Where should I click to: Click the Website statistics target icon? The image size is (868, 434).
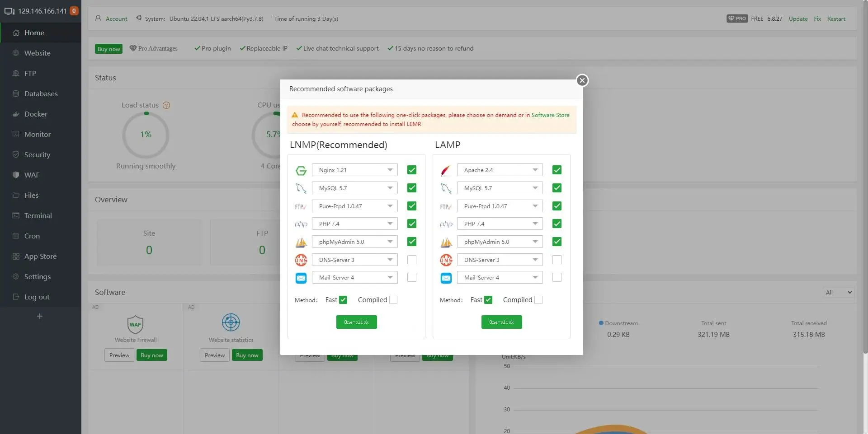click(231, 322)
